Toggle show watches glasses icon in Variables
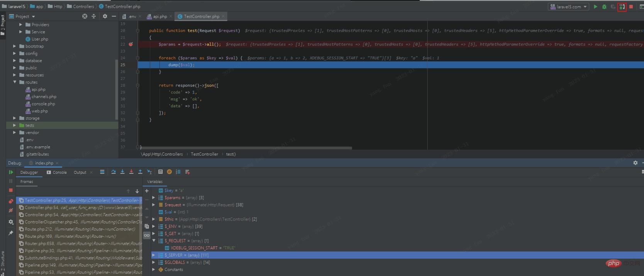 tap(147, 235)
